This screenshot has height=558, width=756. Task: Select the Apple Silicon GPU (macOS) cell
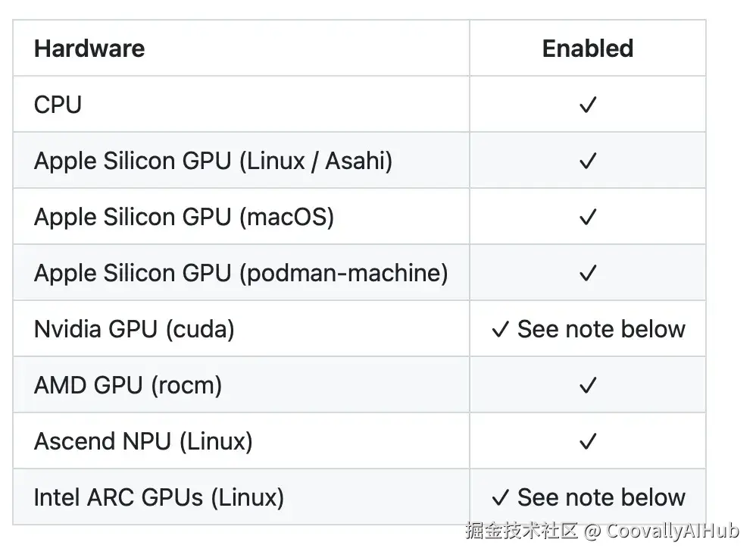pyautogui.click(x=184, y=217)
